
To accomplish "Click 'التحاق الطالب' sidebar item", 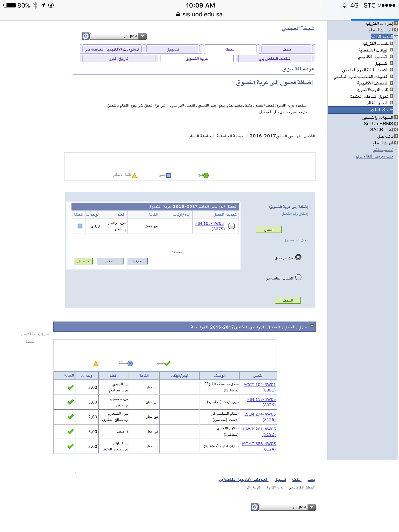I will pyautogui.click(x=377, y=103).
